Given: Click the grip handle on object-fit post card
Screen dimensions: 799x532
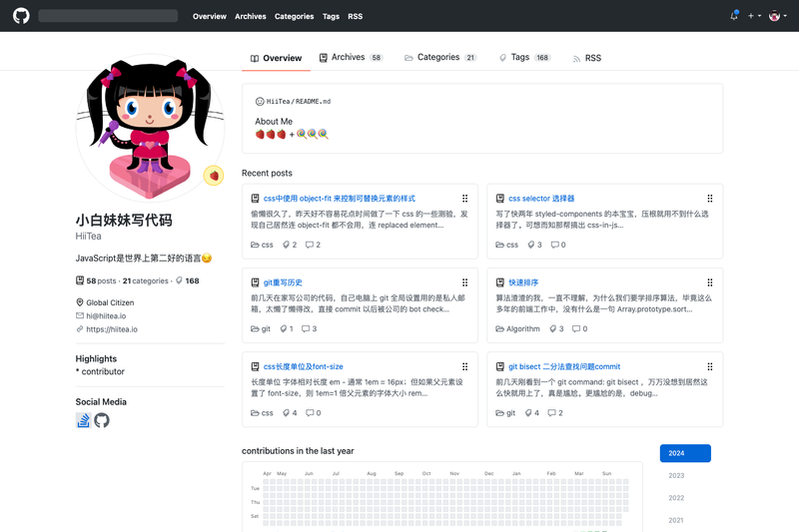Looking at the screenshot, I should 464,199.
